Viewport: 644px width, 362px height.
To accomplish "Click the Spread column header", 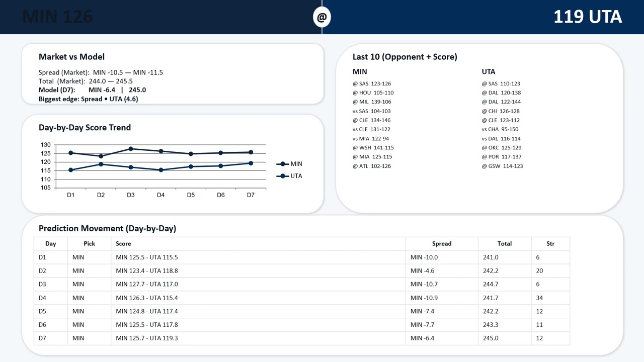I will 442,243.
